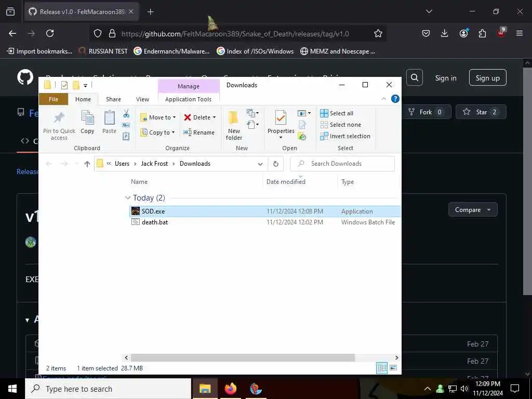Open the Windows Start menu
Image resolution: width=532 pixels, height=399 pixels.
tap(12, 389)
